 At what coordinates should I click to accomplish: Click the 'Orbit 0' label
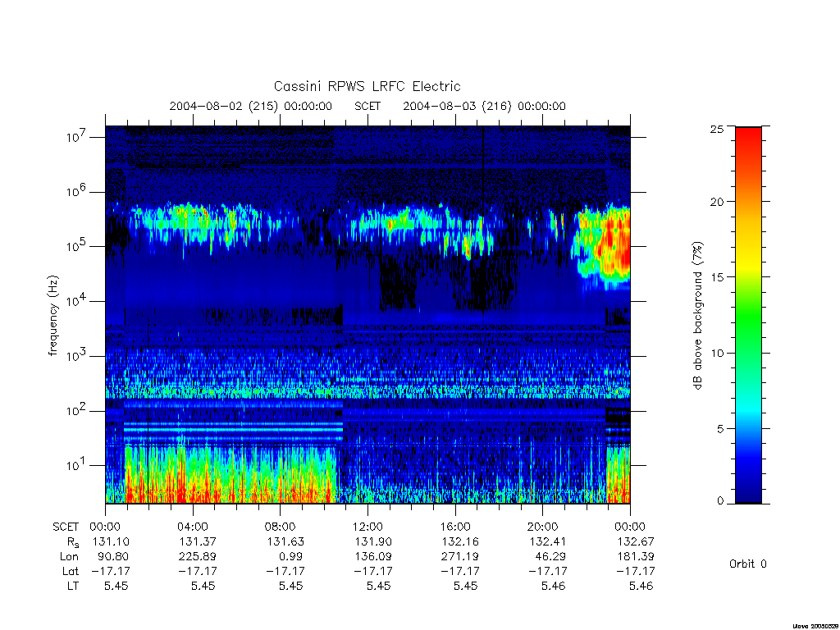[748, 564]
